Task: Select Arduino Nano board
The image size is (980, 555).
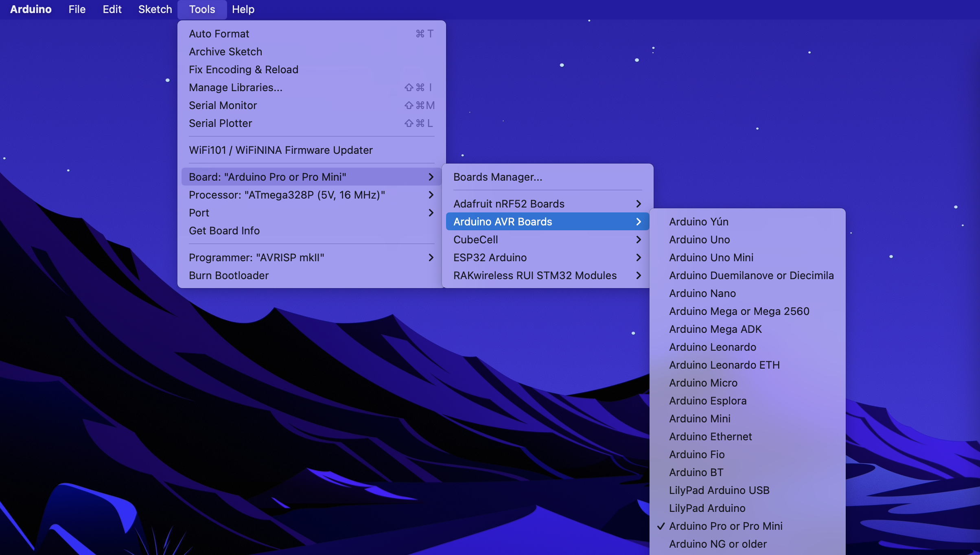Action: tap(702, 293)
